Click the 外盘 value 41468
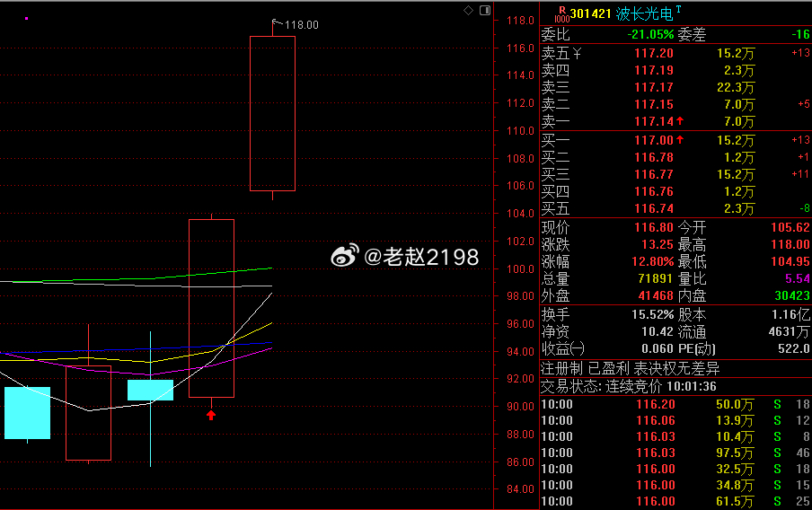The image size is (812, 510). (655, 295)
